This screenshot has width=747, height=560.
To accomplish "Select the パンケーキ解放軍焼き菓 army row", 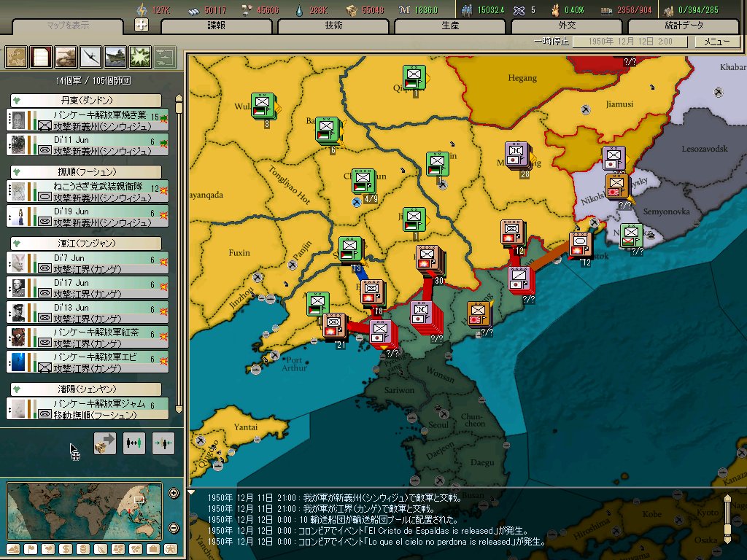I will click(88, 120).
